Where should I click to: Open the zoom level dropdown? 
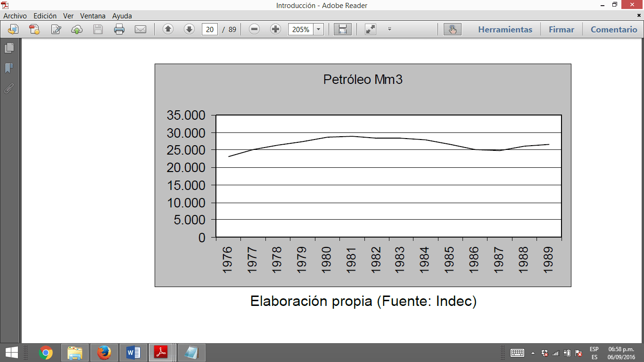coord(319,29)
